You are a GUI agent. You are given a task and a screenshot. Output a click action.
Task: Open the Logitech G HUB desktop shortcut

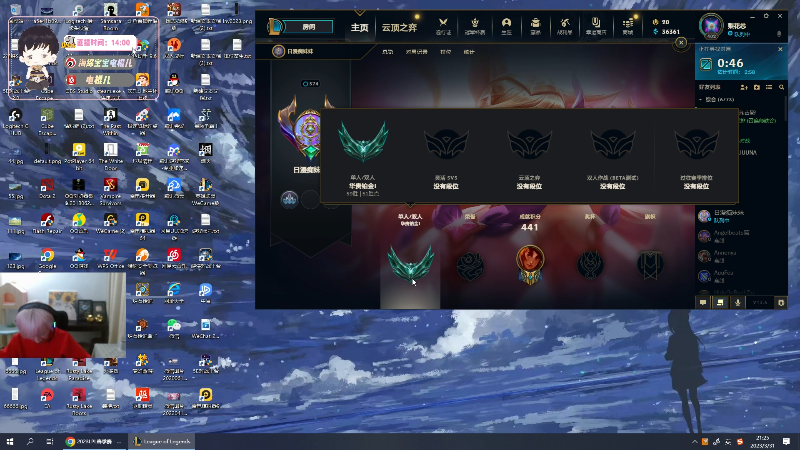(x=15, y=121)
